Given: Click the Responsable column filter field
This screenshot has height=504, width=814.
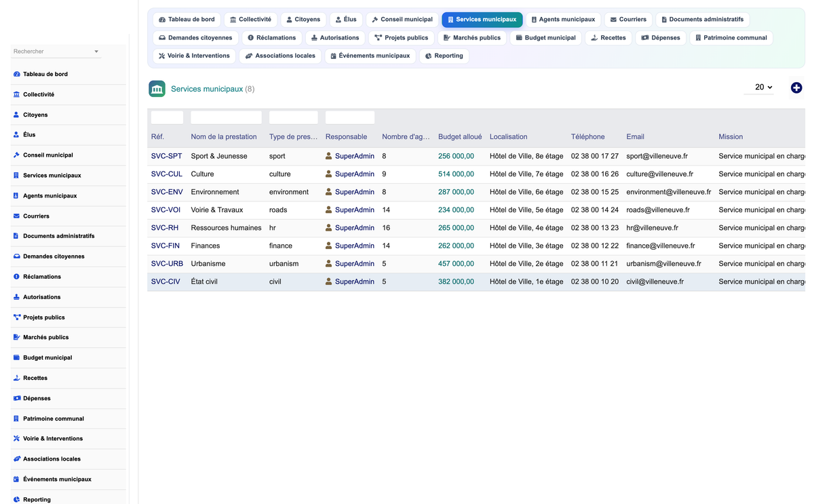Looking at the screenshot, I should 350,117.
